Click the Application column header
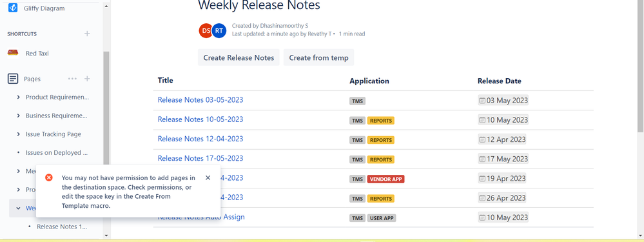 coord(369,81)
